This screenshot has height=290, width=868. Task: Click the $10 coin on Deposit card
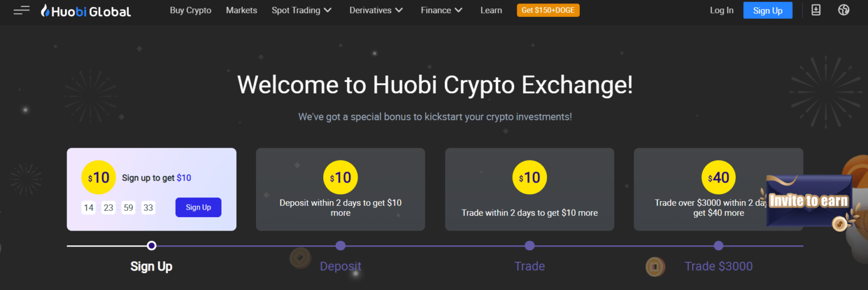(x=340, y=178)
